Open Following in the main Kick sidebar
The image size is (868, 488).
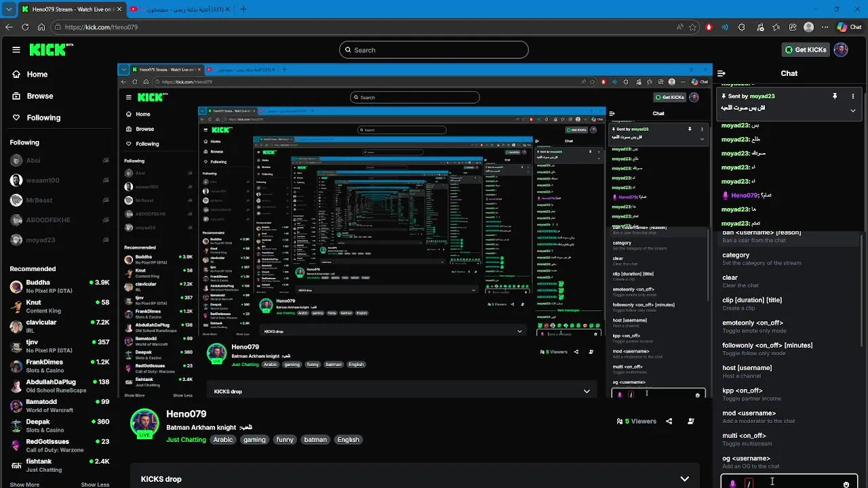[x=37, y=118]
